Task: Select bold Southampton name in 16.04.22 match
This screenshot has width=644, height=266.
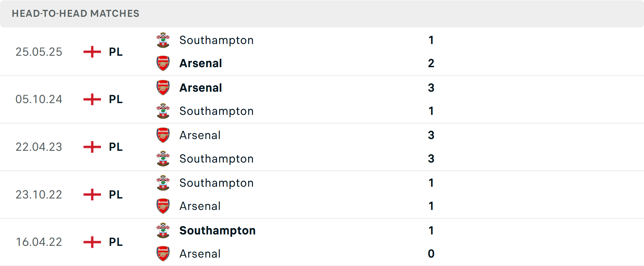Action: click(x=217, y=230)
